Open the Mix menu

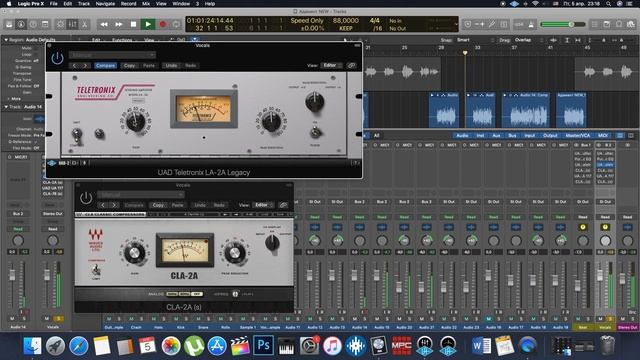(146, 4)
